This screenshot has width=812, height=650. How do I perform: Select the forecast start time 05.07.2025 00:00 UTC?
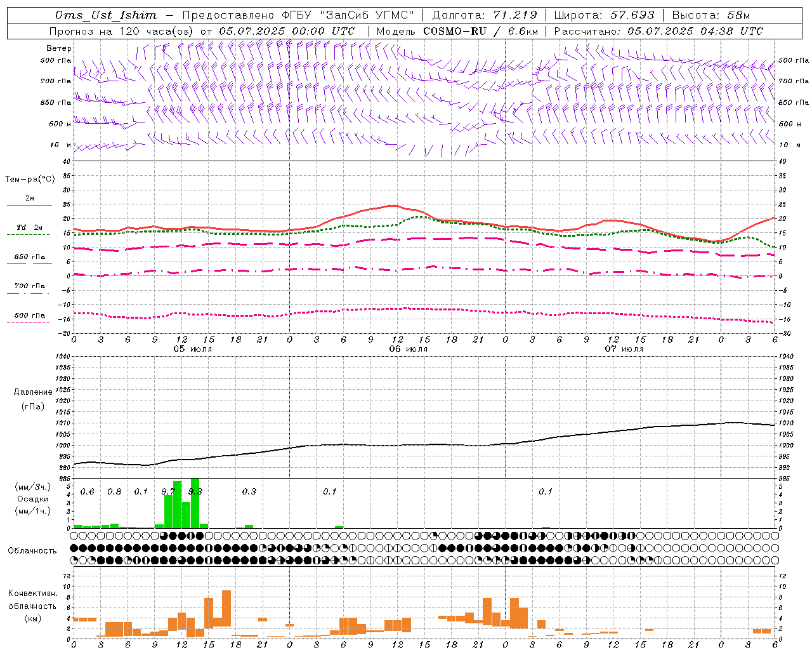pos(287,31)
